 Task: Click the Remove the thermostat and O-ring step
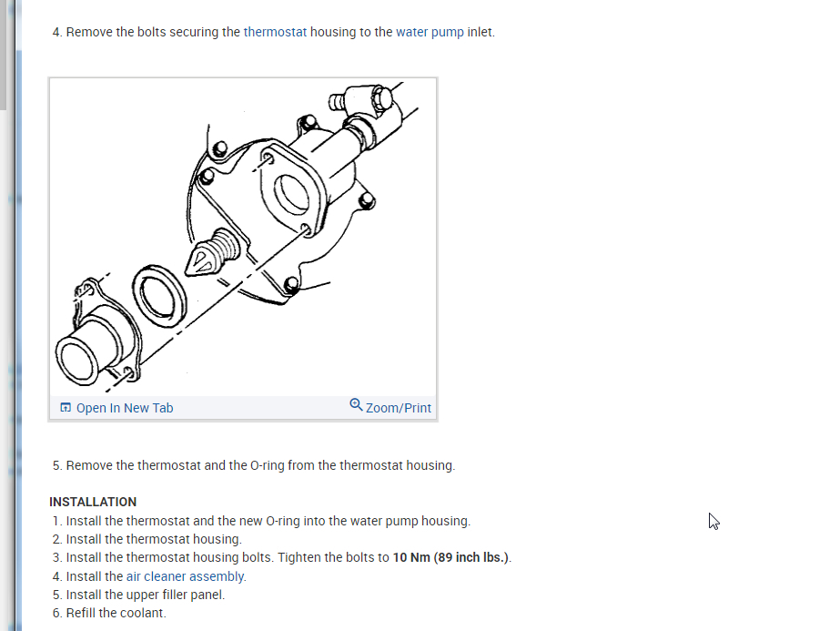(x=253, y=465)
